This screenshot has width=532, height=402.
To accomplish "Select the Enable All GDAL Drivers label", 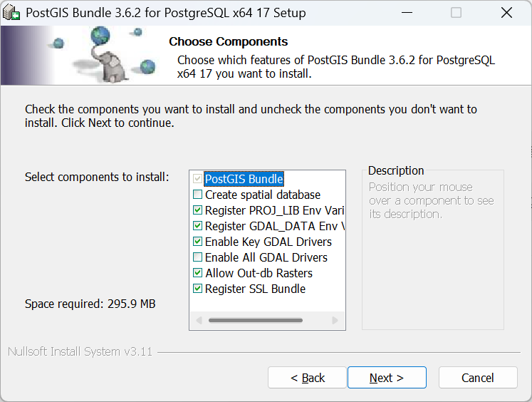I will pyautogui.click(x=266, y=257).
